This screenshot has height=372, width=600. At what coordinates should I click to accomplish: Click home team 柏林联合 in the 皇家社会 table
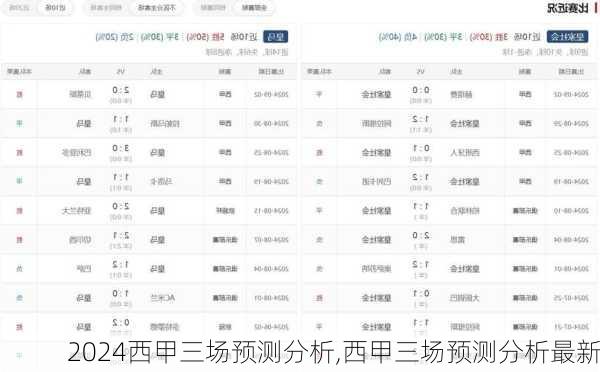465,210
